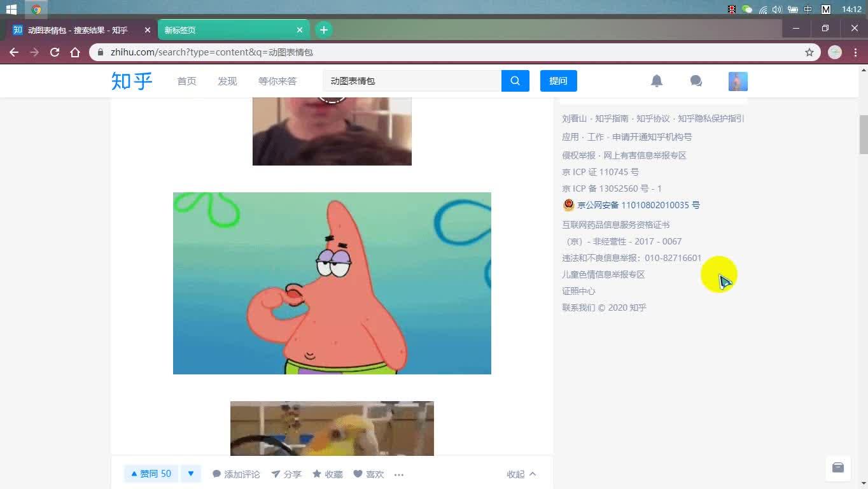Click the search magnifier icon
The height and width of the screenshot is (489, 868).
(x=515, y=81)
